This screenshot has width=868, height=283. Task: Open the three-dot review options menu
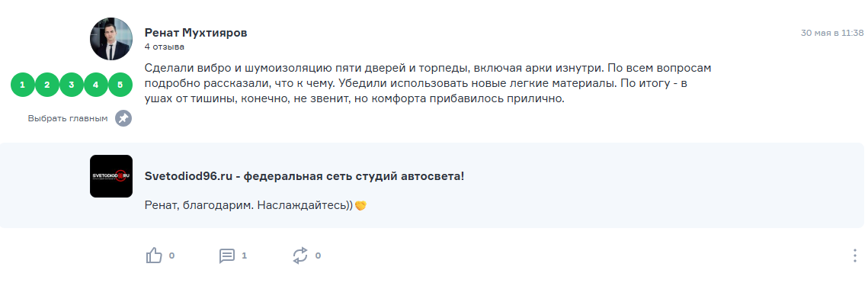pos(855,256)
